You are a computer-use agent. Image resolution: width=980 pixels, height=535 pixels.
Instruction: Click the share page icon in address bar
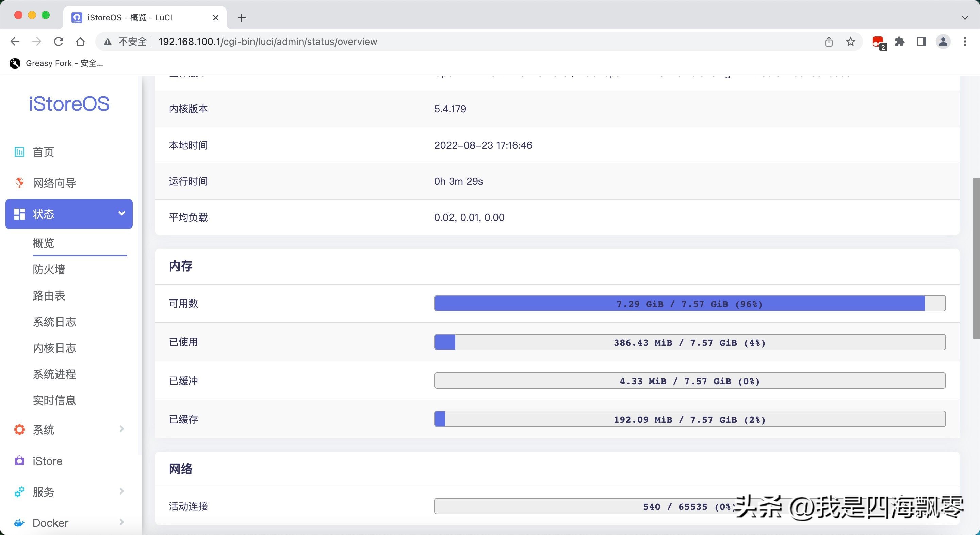point(829,42)
